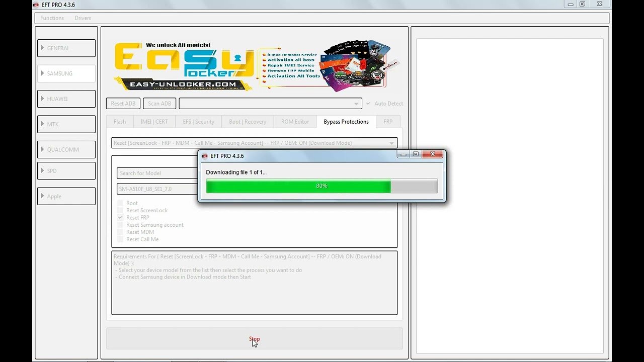Click the download progress bar
This screenshot has height=362, width=644.
pos(321,186)
